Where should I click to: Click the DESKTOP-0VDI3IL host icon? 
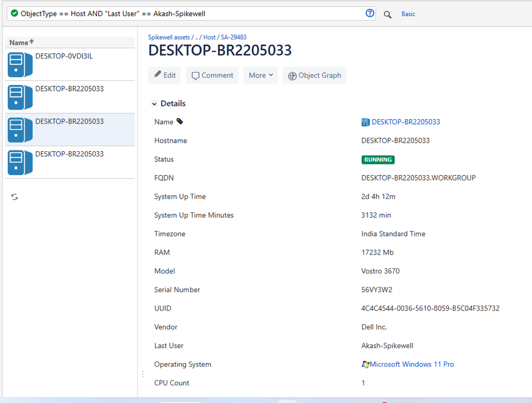point(20,64)
